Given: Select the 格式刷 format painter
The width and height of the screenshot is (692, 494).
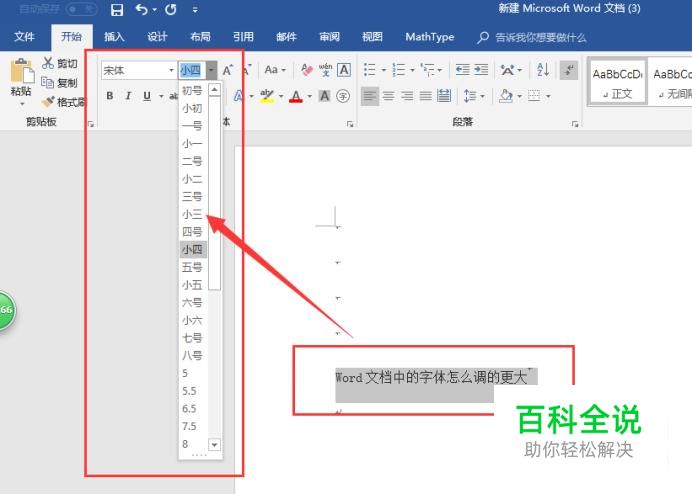Looking at the screenshot, I should [64, 102].
